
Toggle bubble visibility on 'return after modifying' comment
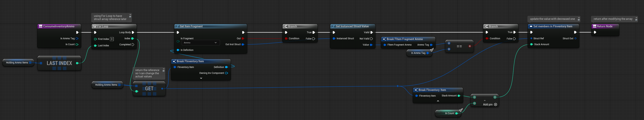[636, 20]
